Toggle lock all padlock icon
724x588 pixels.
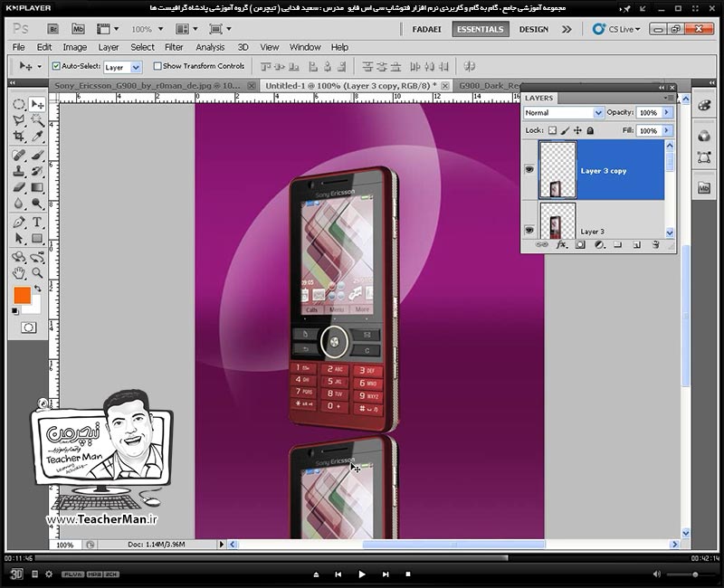click(590, 130)
